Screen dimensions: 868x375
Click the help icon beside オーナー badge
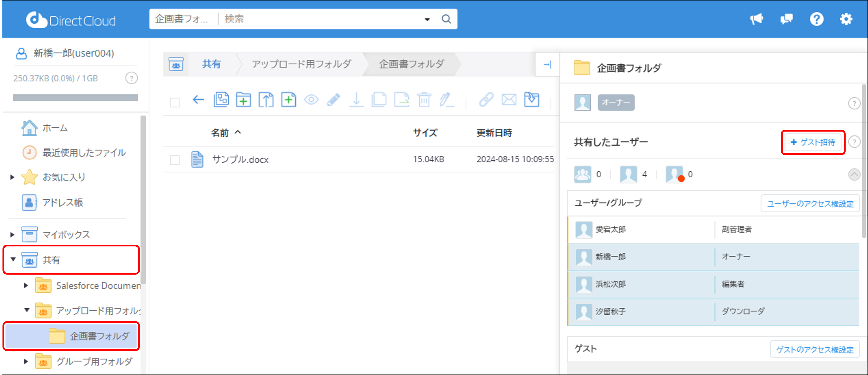point(854,103)
